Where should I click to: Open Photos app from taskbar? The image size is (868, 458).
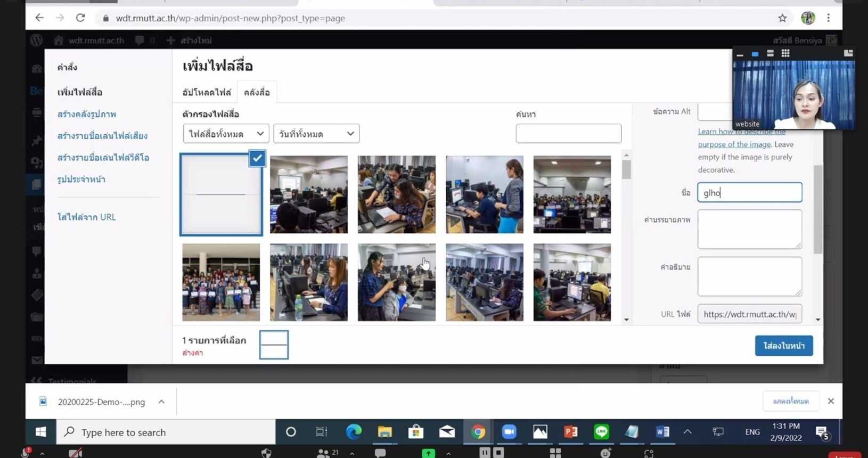pyautogui.click(x=540, y=432)
